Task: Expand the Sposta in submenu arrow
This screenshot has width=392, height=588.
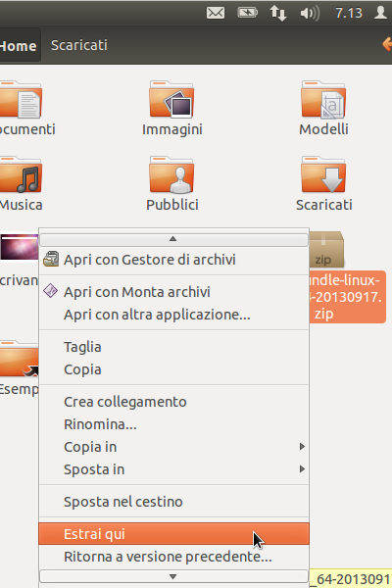Action: [302, 469]
